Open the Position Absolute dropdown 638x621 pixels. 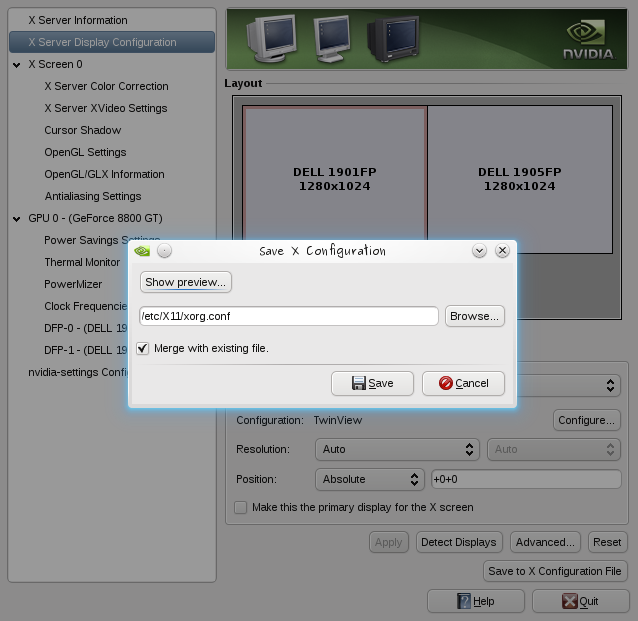click(x=370, y=479)
